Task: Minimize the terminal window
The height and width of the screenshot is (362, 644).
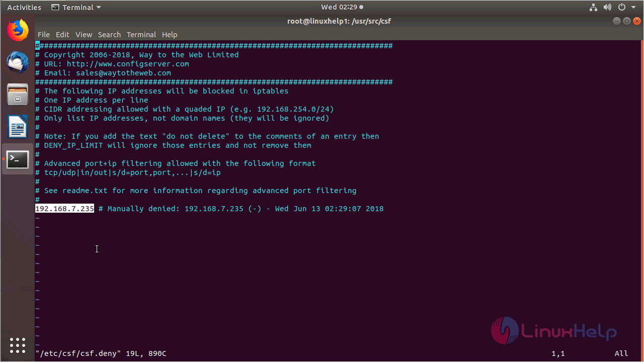Action: click(x=617, y=21)
